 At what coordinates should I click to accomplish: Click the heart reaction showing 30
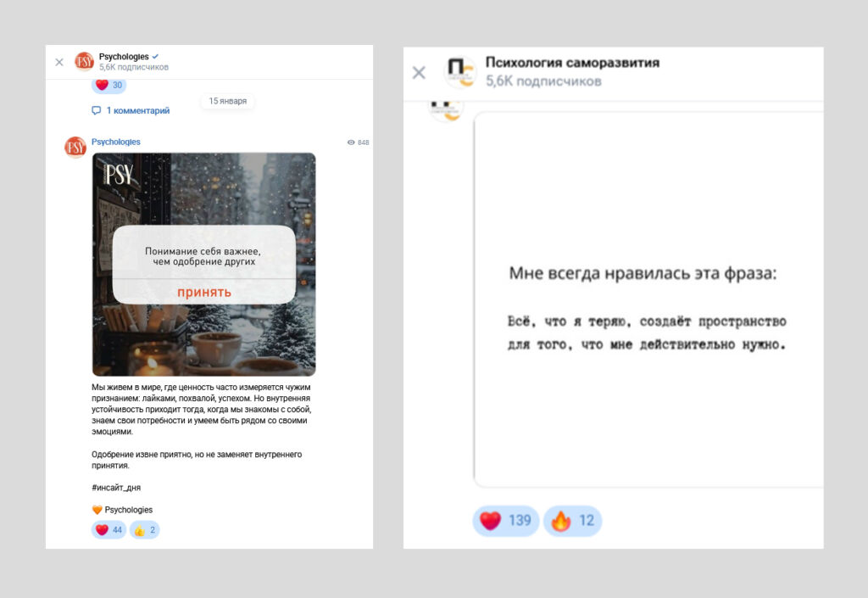coord(107,85)
